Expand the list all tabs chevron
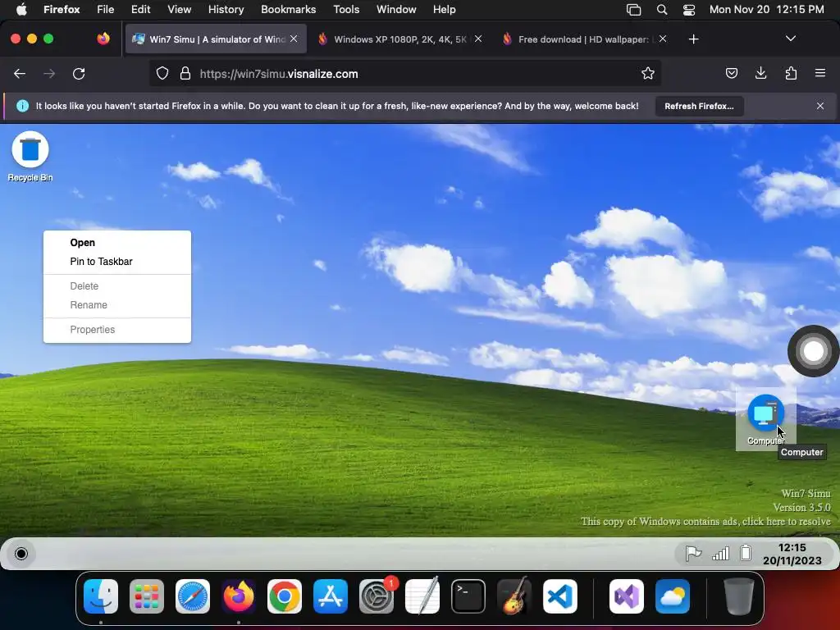 pos(791,39)
